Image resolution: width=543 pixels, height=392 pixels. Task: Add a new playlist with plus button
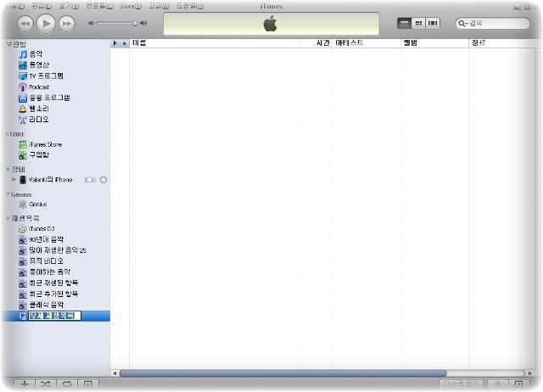(25, 384)
